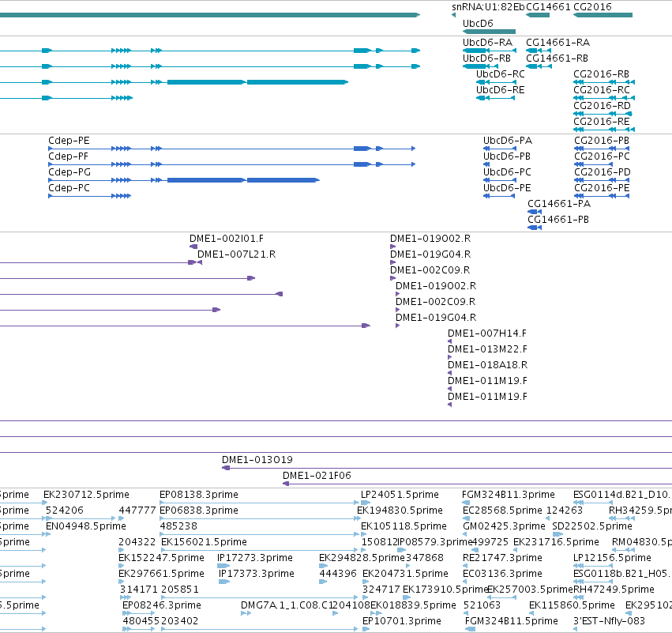Open EST FGM324B11.5prime

[512, 622]
